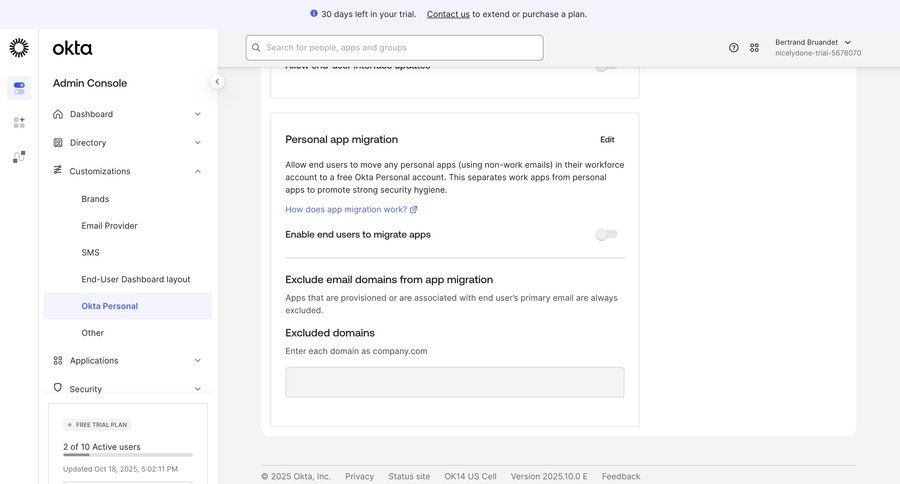Click the external link icon beside app migration
900x484 pixels.
coord(413,210)
